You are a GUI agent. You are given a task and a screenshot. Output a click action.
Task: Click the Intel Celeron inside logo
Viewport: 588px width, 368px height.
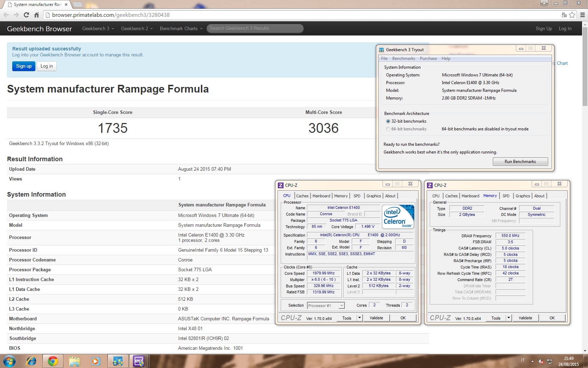click(398, 217)
